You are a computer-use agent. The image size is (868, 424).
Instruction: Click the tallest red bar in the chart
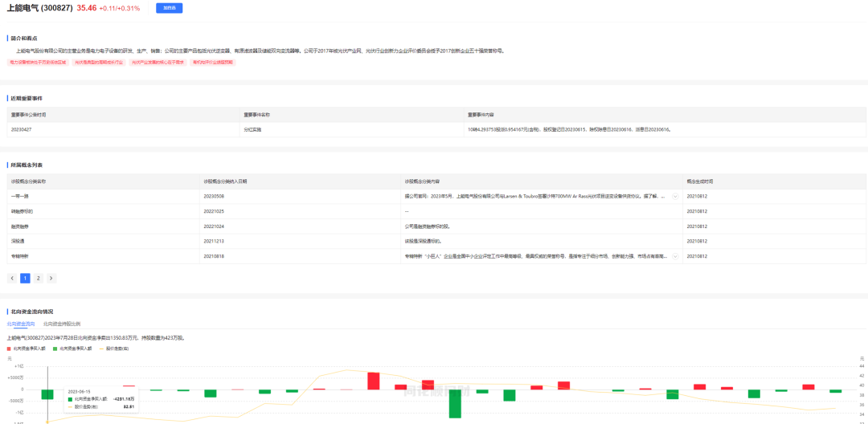click(374, 381)
